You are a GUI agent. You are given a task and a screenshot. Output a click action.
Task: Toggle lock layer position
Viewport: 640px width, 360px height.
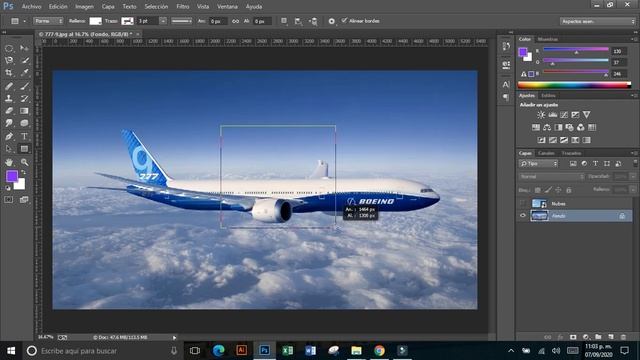pyautogui.click(x=558, y=190)
